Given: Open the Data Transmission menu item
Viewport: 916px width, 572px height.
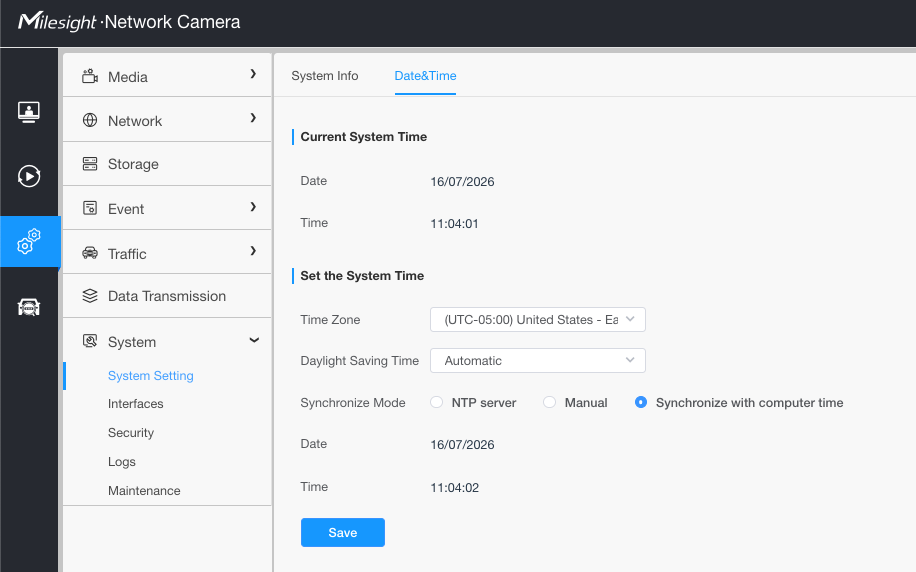Looking at the screenshot, I should (x=167, y=296).
